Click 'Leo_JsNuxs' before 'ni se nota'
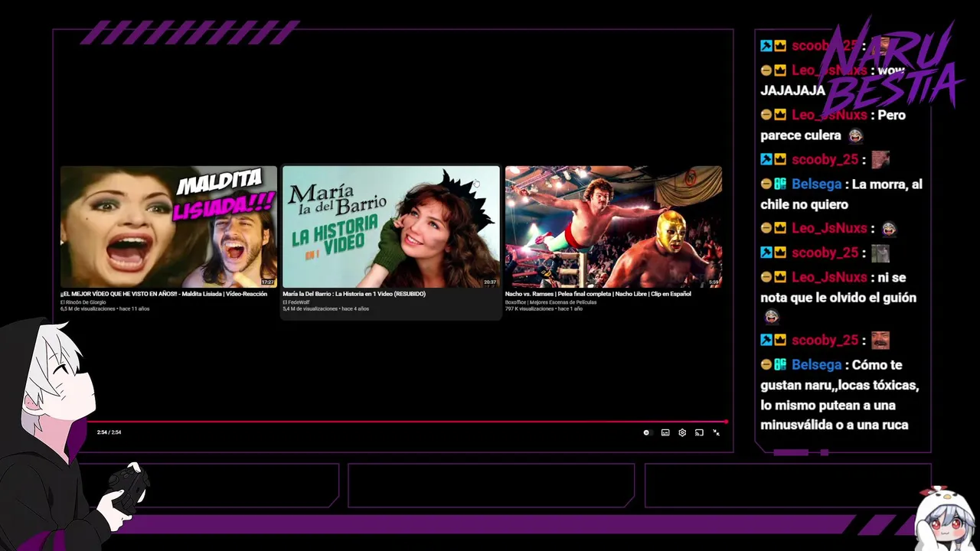Screen dimensions: 980x551 829,277
